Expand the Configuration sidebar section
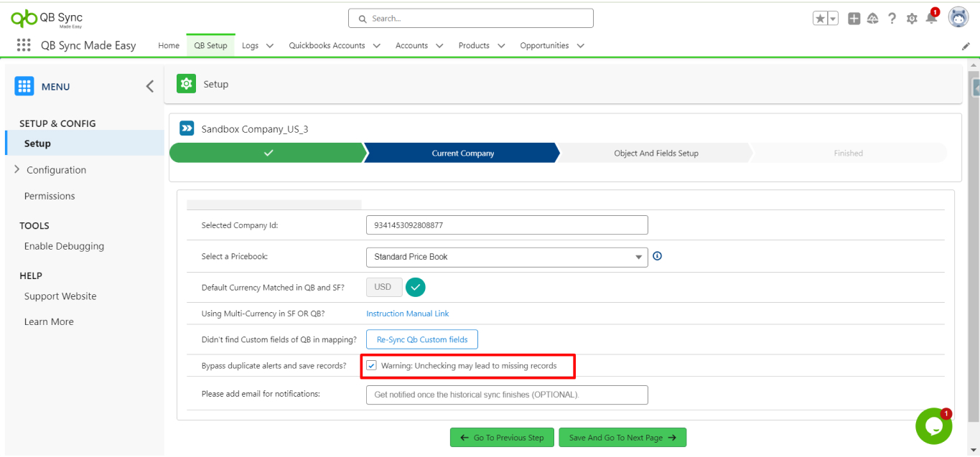The width and height of the screenshot is (980, 457). click(x=17, y=170)
